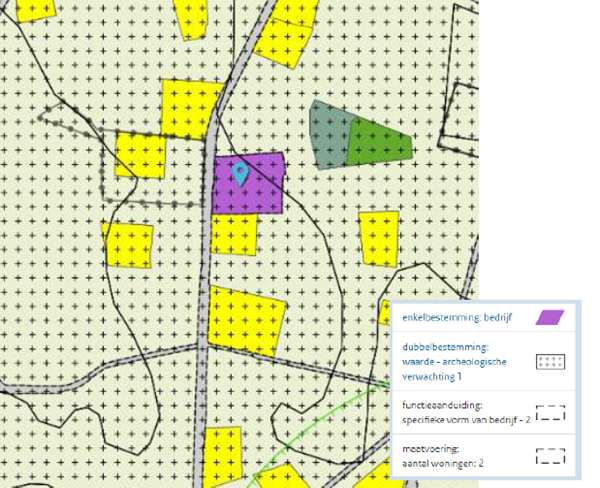Screen dimensions: 600x488
Task: Click the 'aantal woningen: 2' text
Action: click(x=443, y=464)
